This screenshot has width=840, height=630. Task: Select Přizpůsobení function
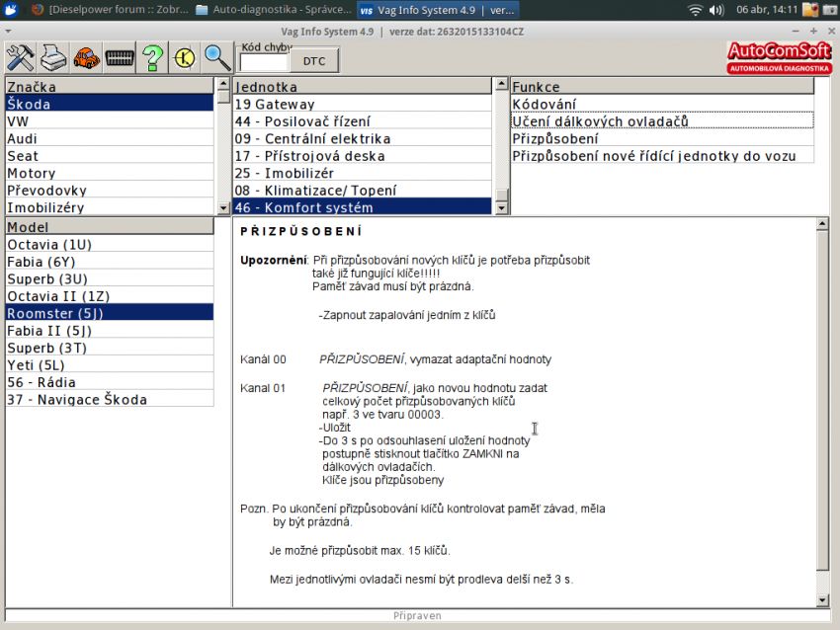(662, 138)
